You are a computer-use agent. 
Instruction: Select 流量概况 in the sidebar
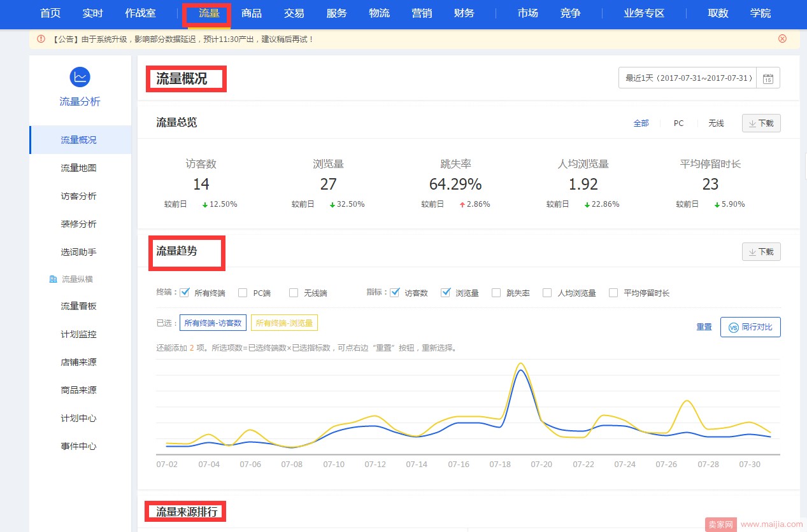[80, 140]
